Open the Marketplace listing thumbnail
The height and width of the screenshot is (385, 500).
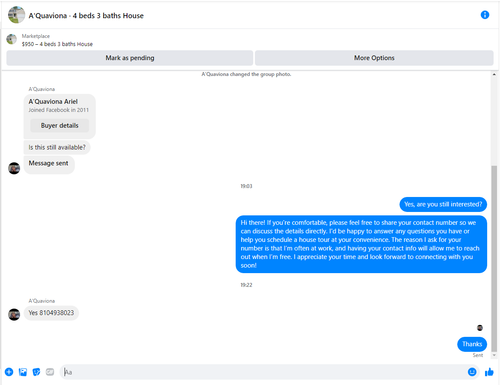(x=12, y=39)
